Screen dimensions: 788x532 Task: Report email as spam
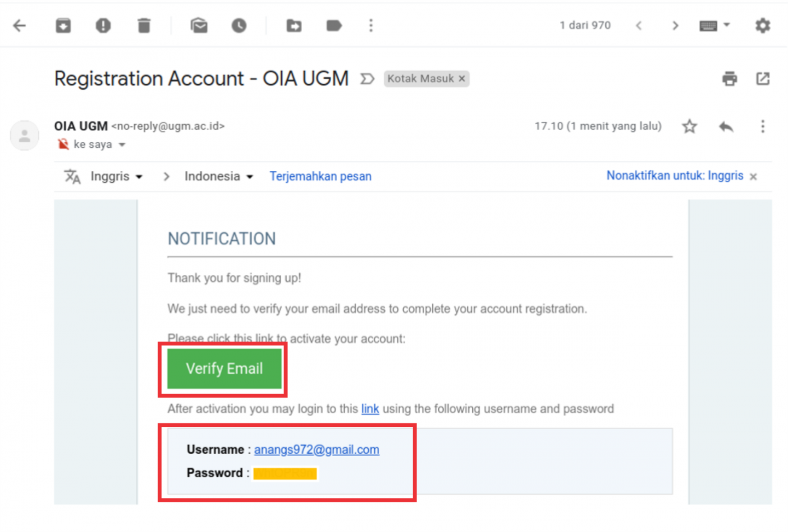[x=103, y=25]
